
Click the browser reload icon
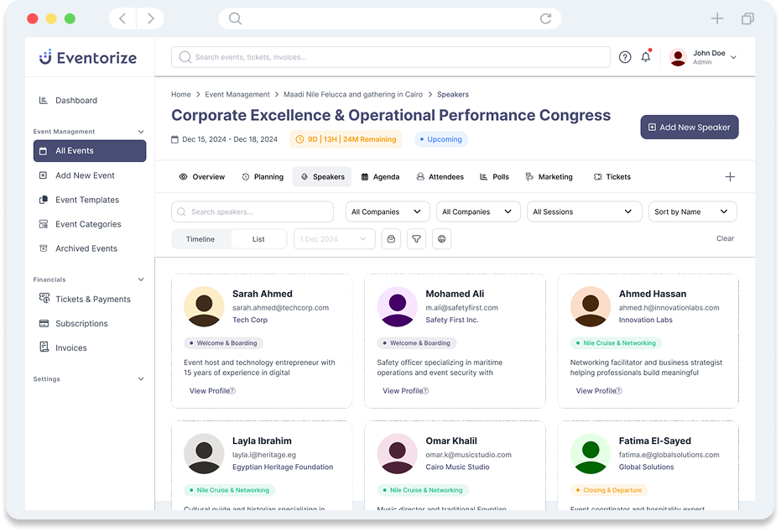coord(546,18)
